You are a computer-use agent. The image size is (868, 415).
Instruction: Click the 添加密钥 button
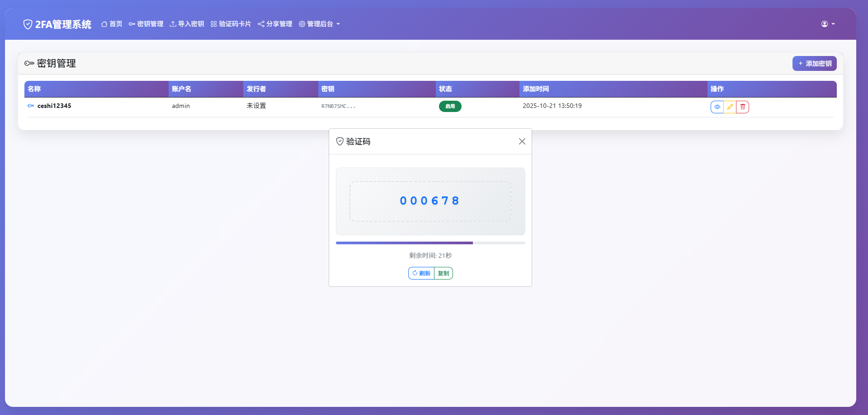(814, 63)
